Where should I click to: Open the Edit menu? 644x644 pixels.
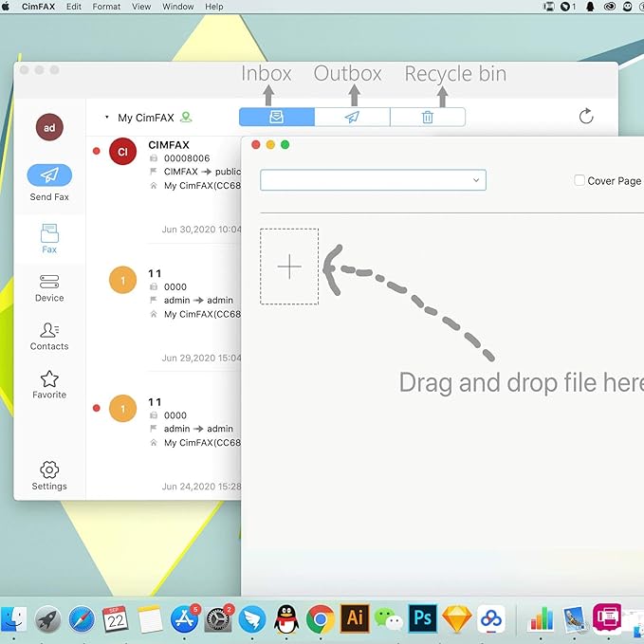pyautogui.click(x=73, y=7)
